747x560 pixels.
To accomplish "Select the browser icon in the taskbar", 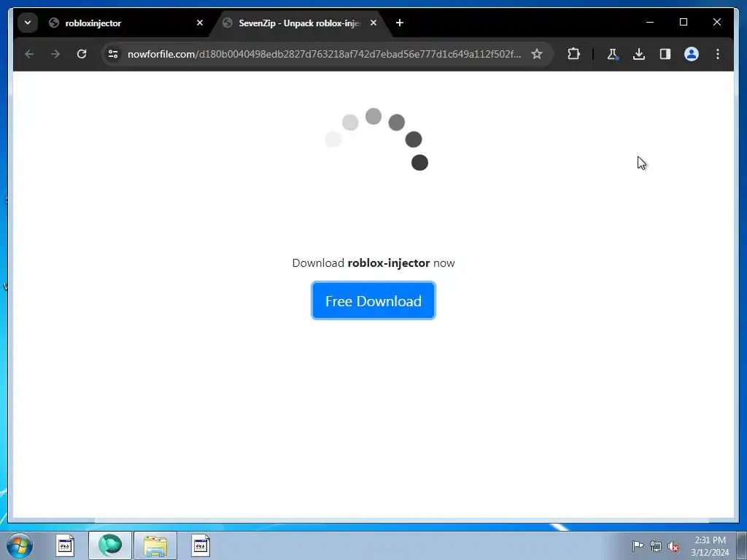I will point(110,545).
